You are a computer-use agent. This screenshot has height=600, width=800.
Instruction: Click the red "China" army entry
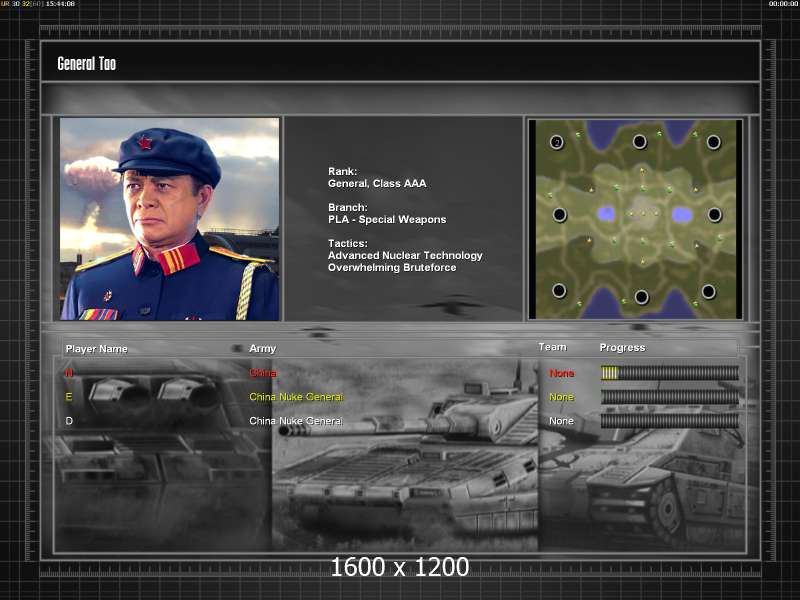[263, 373]
